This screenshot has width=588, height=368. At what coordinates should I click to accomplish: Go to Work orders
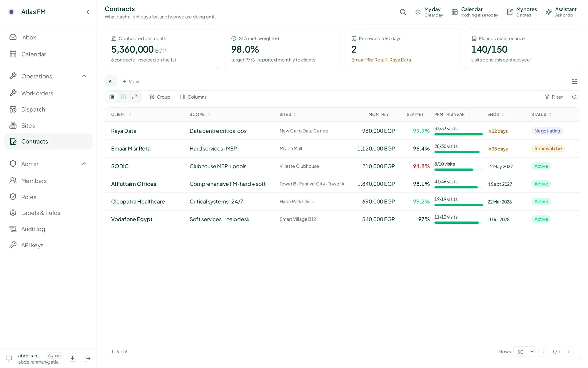pos(48,93)
